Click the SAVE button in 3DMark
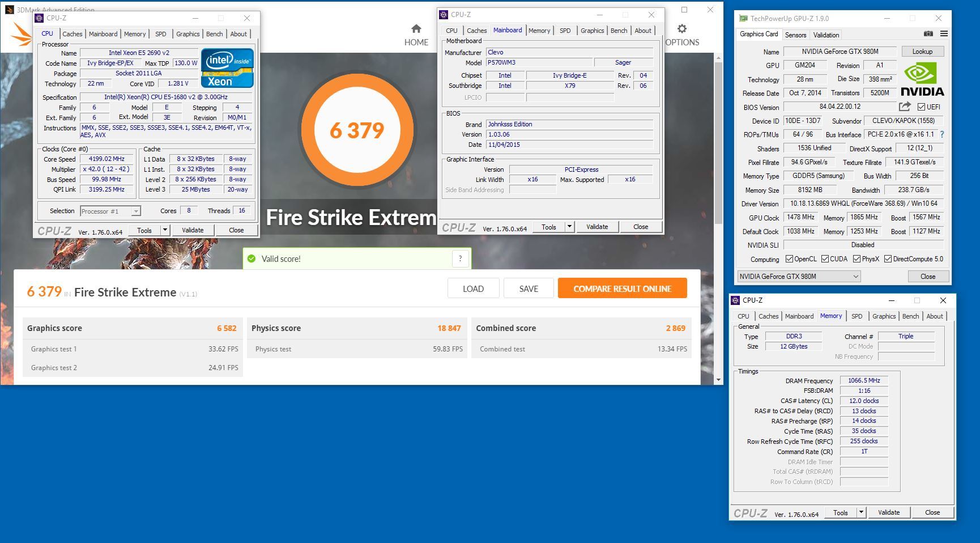980x543 pixels. tap(529, 289)
